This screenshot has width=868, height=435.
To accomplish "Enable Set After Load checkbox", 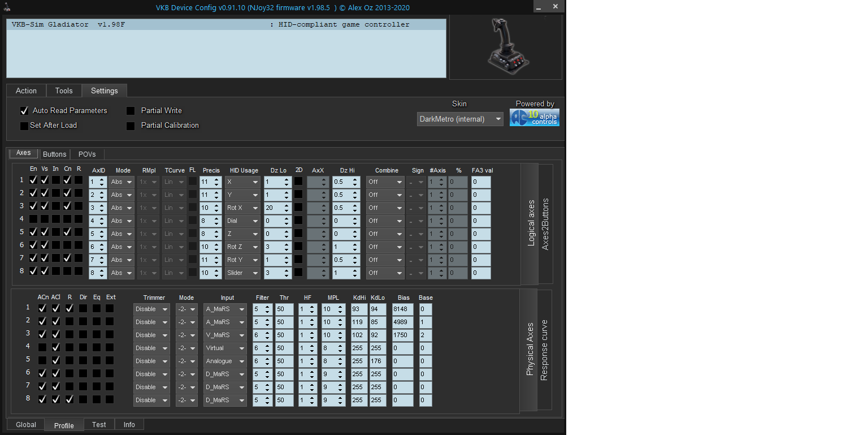I will coord(24,126).
